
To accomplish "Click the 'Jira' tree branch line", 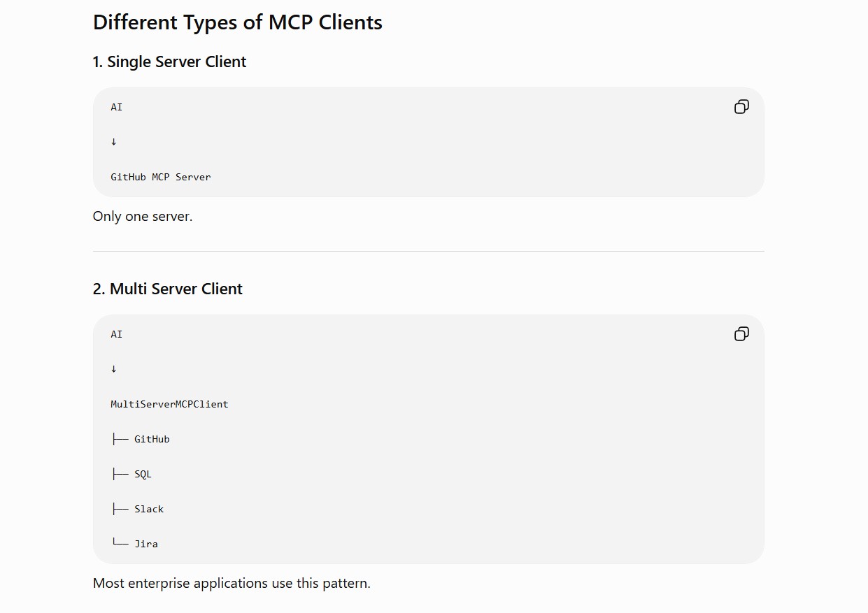I will coord(134,544).
